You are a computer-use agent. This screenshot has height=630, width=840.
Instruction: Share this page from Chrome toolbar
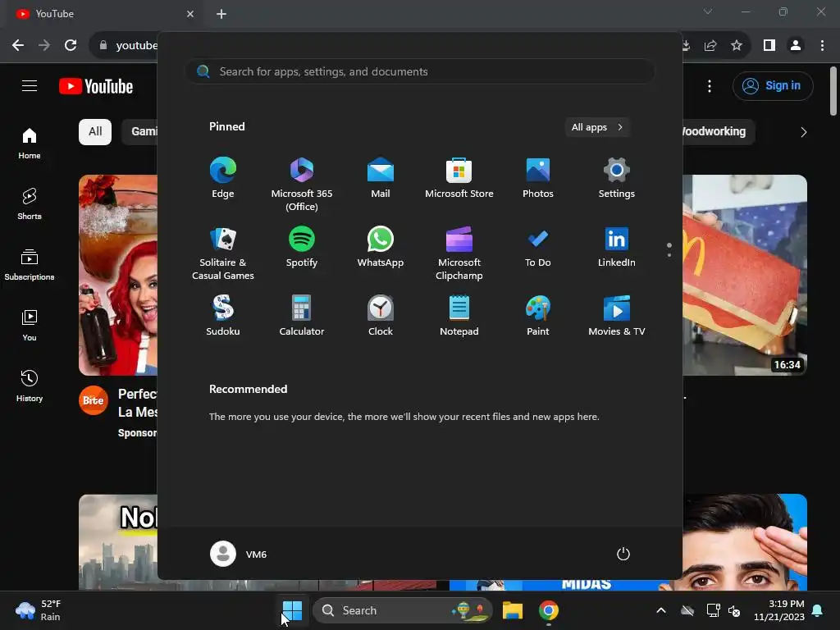point(711,46)
